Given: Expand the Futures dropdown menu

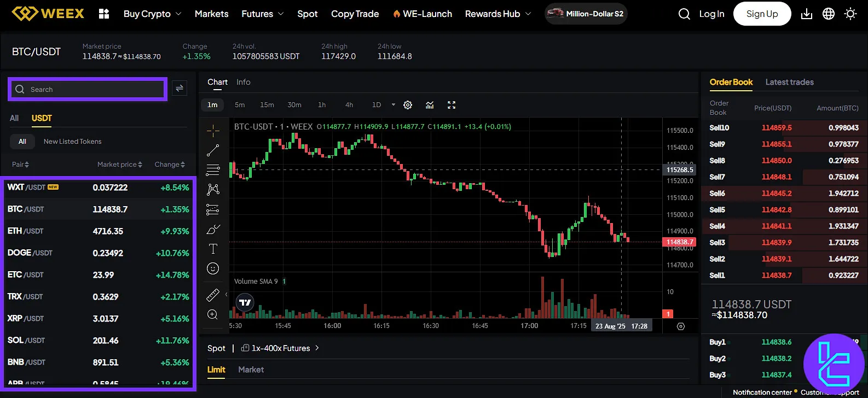Looking at the screenshot, I should coord(263,14).
